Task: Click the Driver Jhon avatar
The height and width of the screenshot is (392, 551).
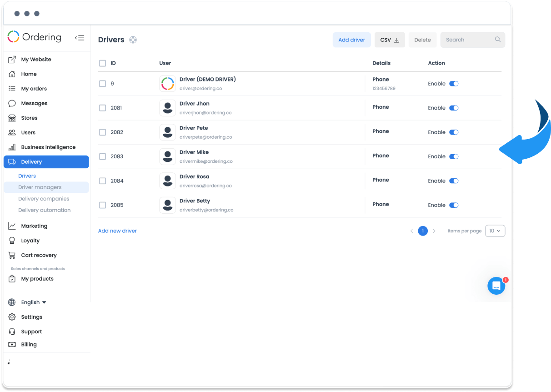Action: [168, 108]
